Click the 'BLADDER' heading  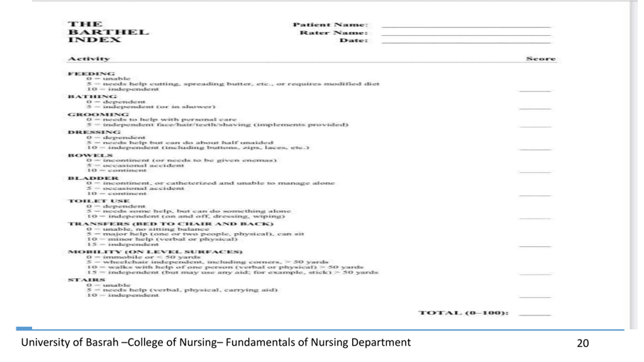point(93,178)
